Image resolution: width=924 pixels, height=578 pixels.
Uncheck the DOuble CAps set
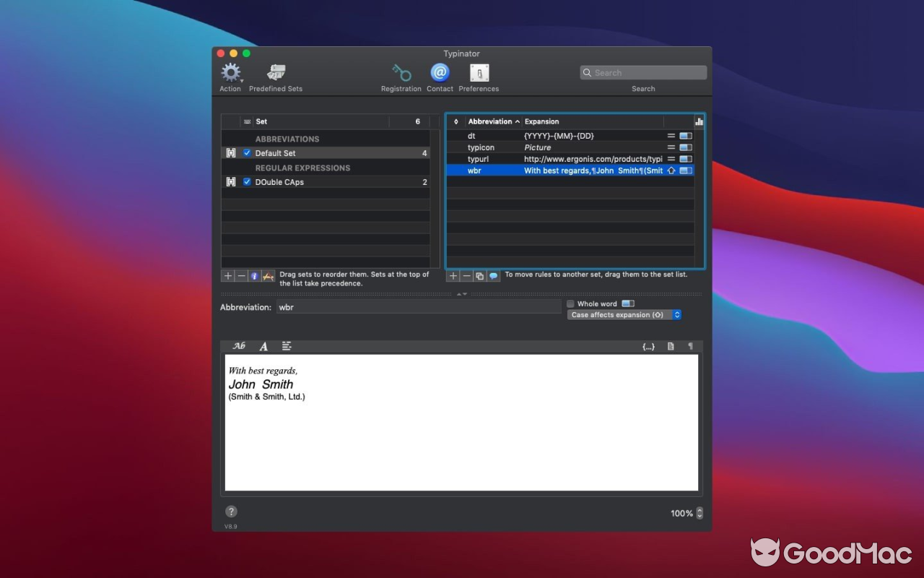[247, 181]
